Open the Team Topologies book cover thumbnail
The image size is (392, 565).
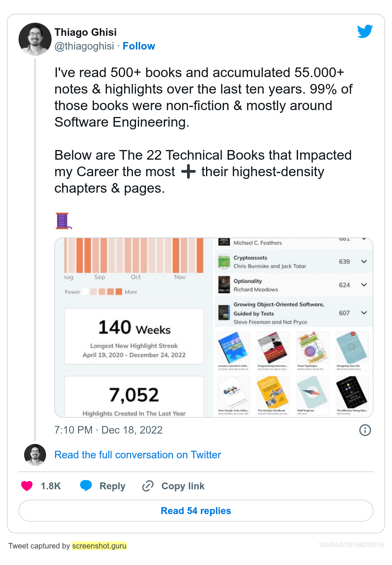coord(312,348)
